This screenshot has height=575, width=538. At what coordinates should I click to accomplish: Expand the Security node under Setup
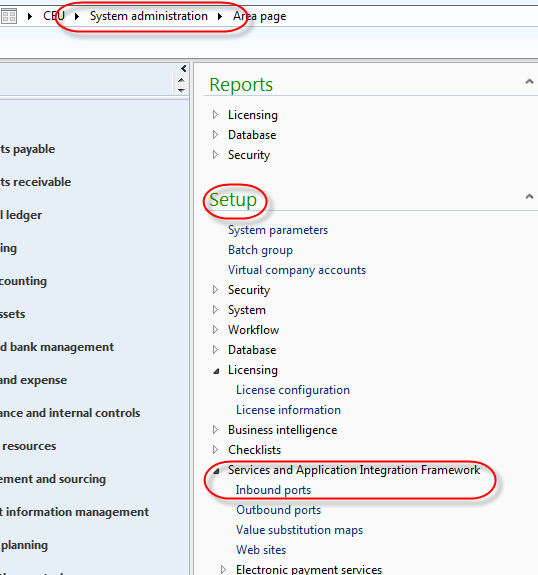216,290
